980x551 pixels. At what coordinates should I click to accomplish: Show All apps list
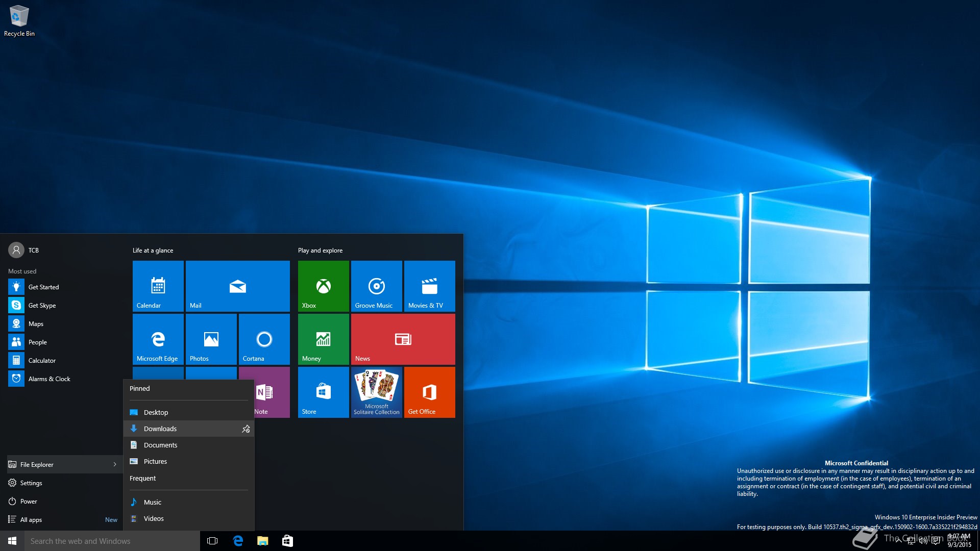64,520
